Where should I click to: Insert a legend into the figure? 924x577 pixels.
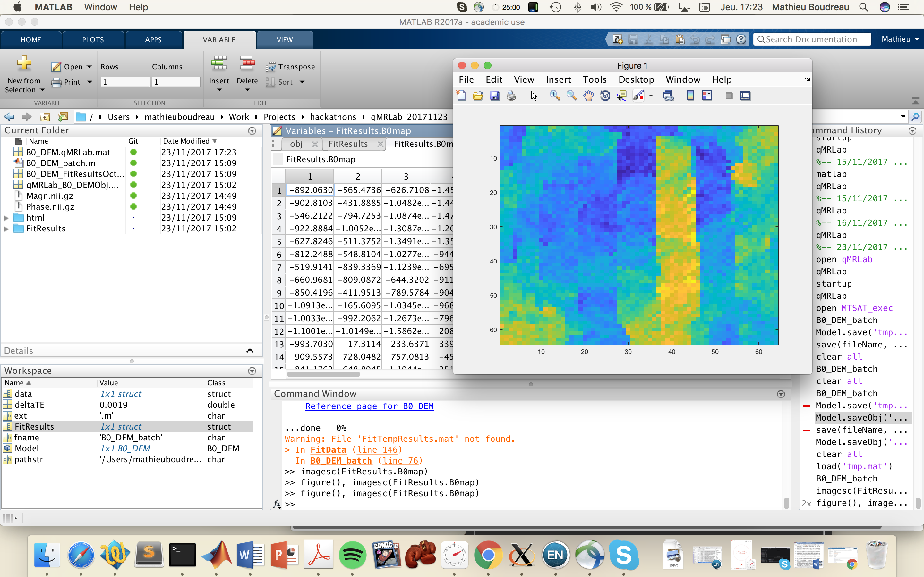tap(707, 96)
